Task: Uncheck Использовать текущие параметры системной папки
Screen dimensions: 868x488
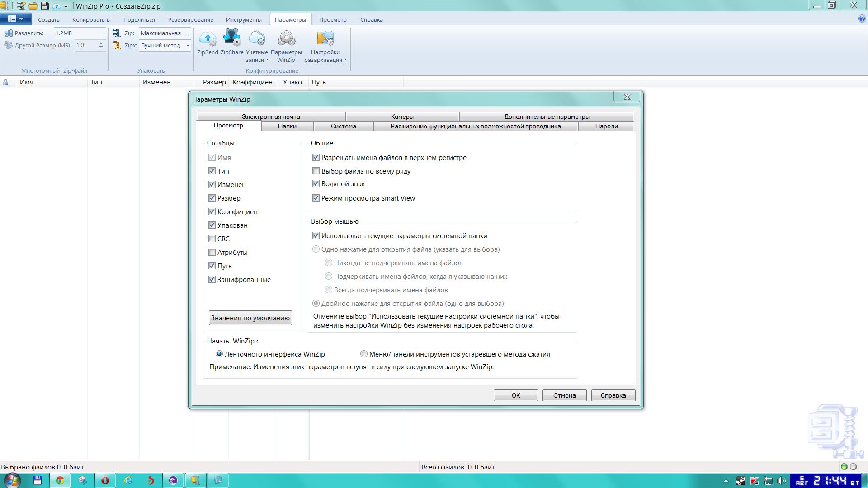Action: (x=316, y=235)
